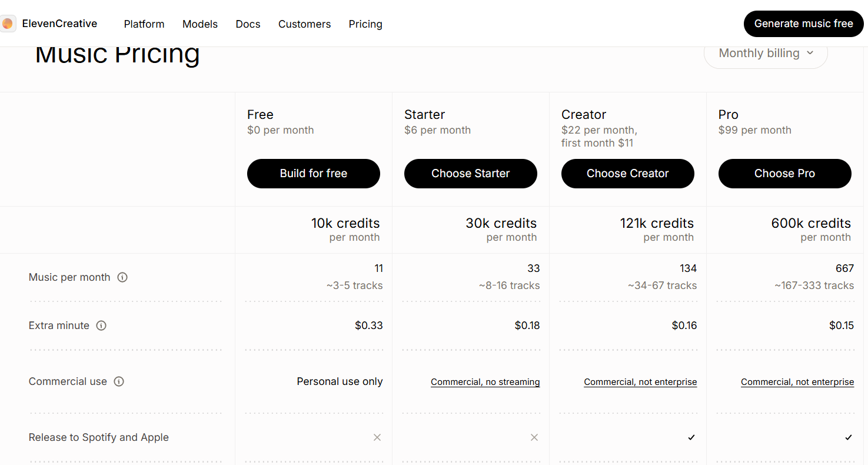The width and height of the screenshot is (868, 465).
Task: Choose the Starter plan
Action: (x=471, y=174)
